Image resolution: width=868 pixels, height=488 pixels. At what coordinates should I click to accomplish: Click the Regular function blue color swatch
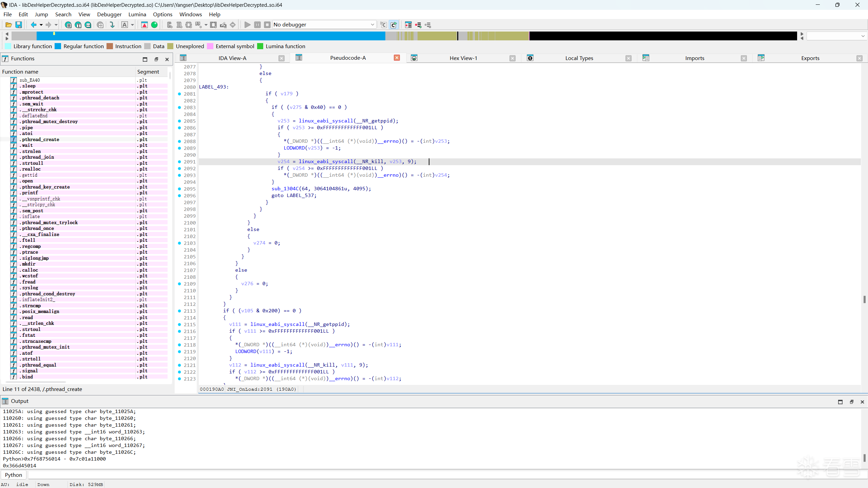click(x=58, y=46)
